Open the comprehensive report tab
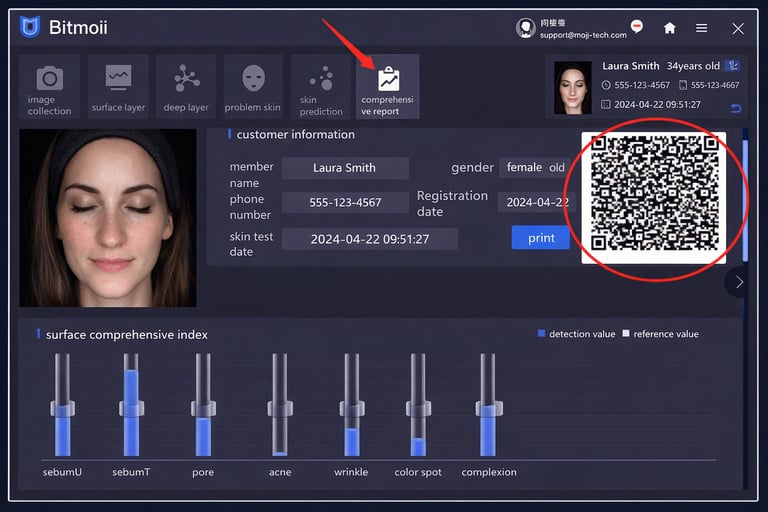The width and height of the screenshot is (768, 512). [x=387, y=87]
